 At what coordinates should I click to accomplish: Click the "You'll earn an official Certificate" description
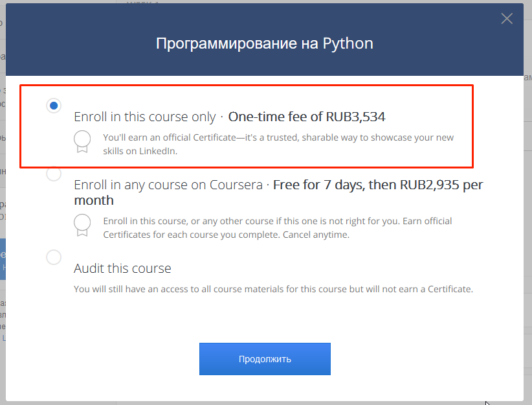(x=278, y=138)
